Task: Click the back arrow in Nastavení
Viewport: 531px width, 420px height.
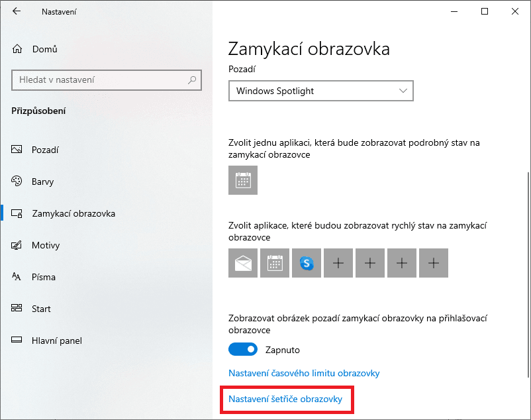Action: click(x=17, y=11)
